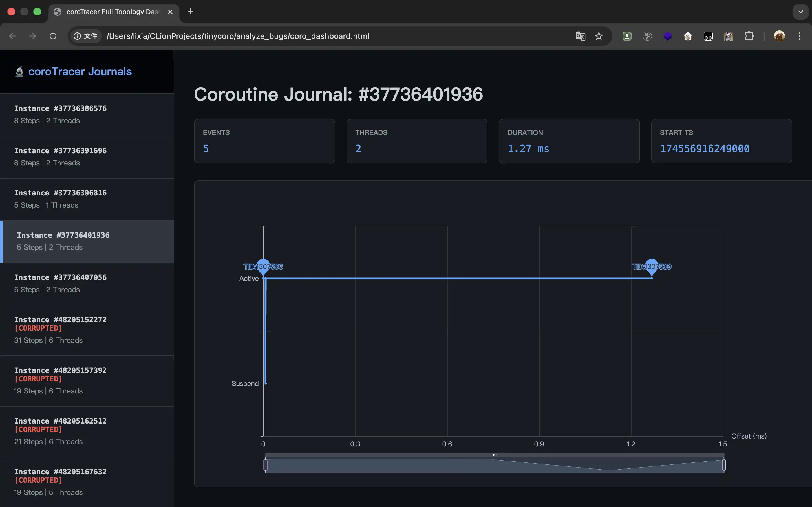This screenshot has height=507, width=812.
Task: Reload the dashboard page
Action: pos(53,36)
